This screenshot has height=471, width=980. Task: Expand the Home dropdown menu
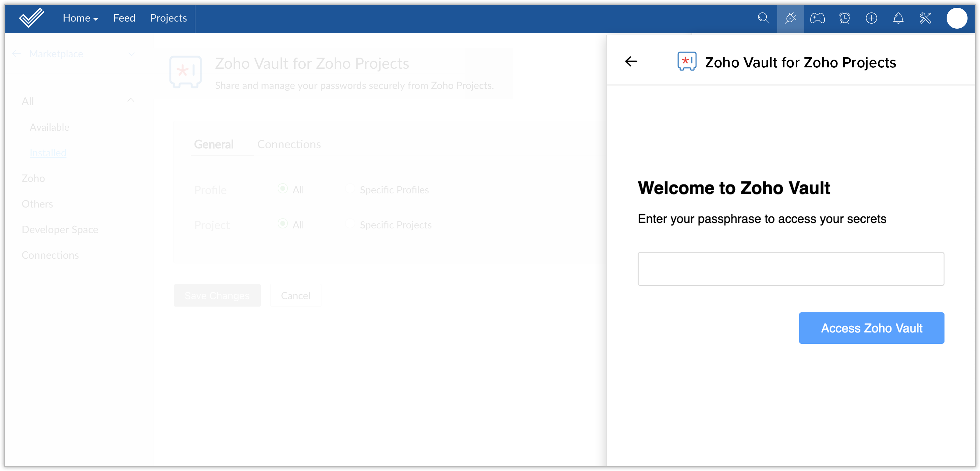click(x=80, y=18)
